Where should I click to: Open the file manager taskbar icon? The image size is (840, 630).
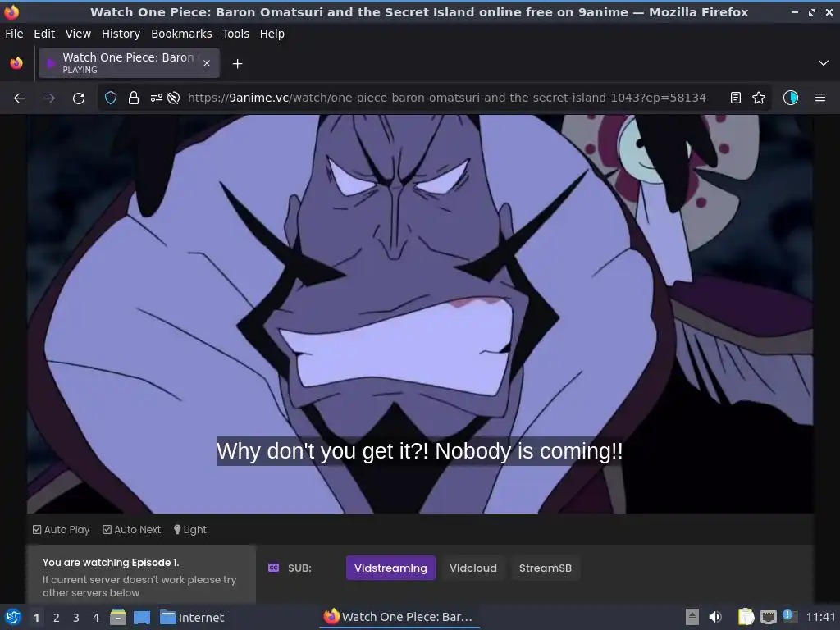118,617
